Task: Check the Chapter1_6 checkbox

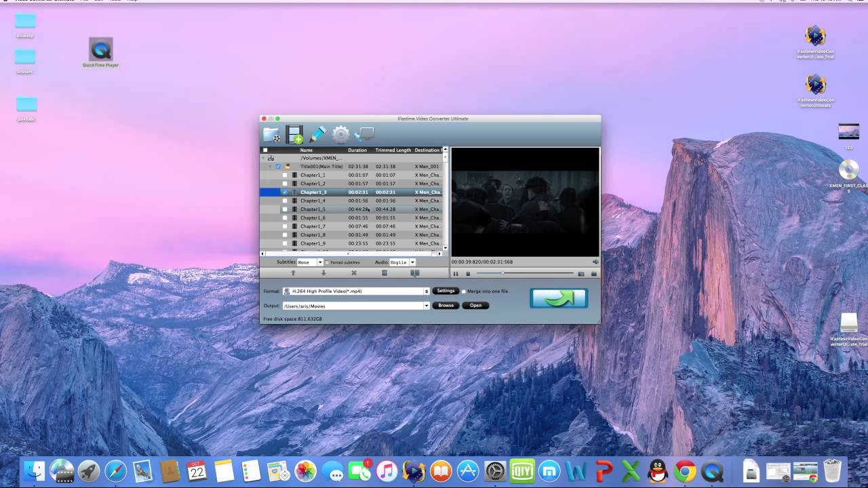Action: (x=285, y=218)
